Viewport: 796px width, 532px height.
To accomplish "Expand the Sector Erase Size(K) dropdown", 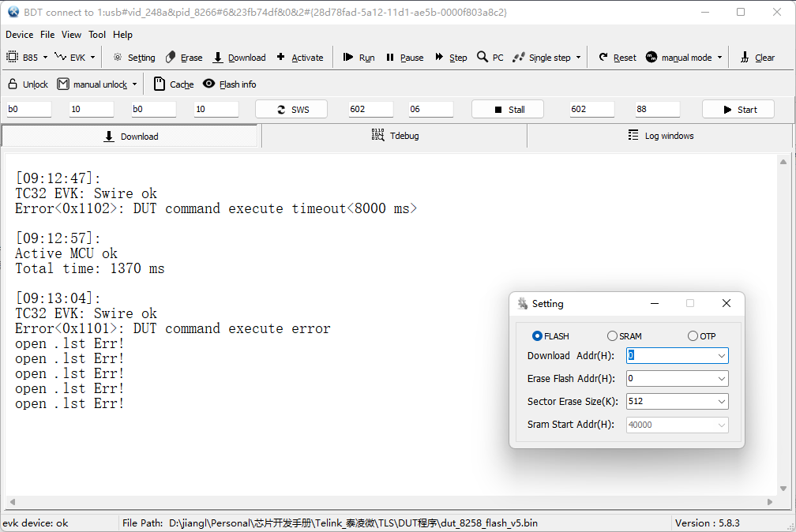I will click(x=722, y=402).
